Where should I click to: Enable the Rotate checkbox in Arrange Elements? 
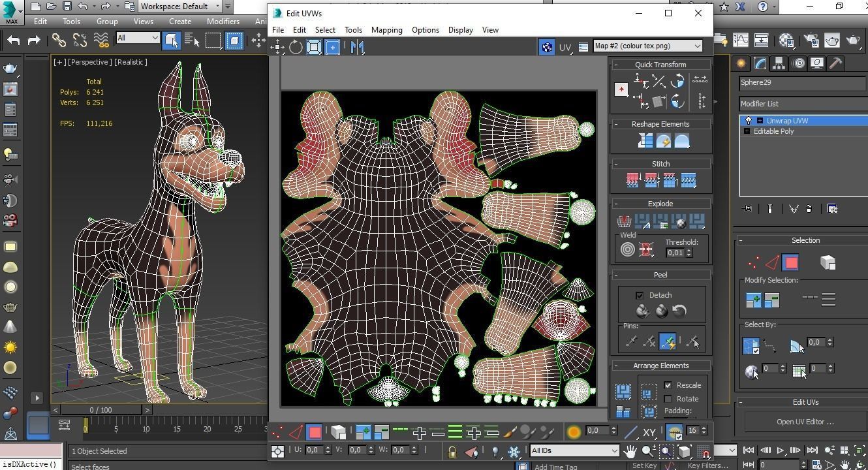point(668,399)
